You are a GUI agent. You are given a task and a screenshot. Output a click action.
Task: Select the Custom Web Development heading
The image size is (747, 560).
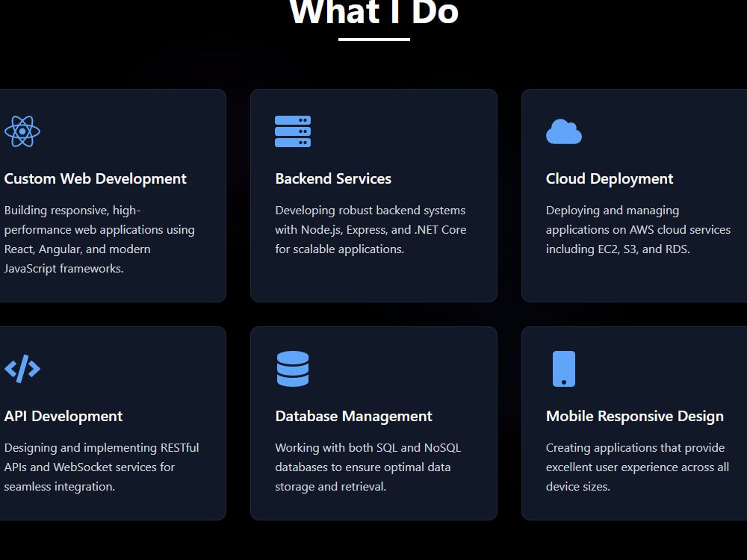96,178
